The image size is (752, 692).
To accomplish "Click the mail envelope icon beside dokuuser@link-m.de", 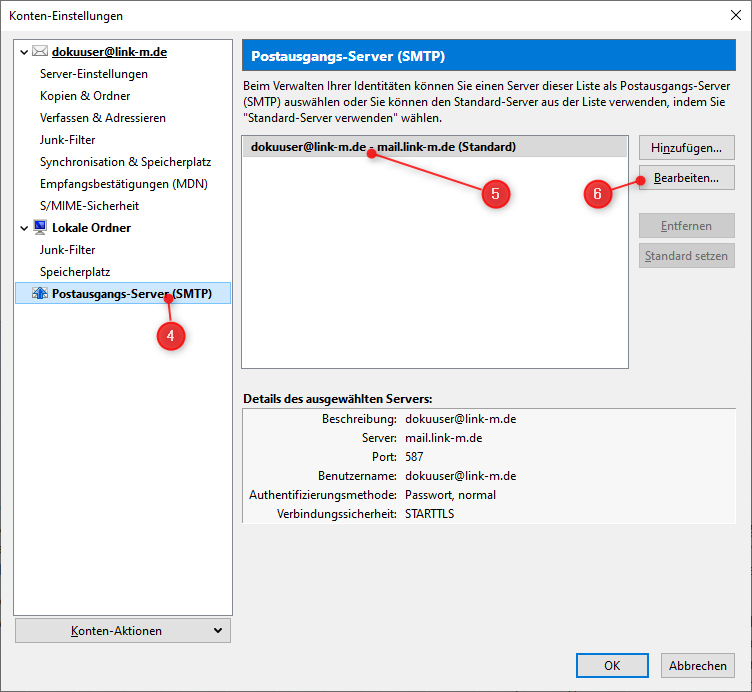I will (40, 51).
